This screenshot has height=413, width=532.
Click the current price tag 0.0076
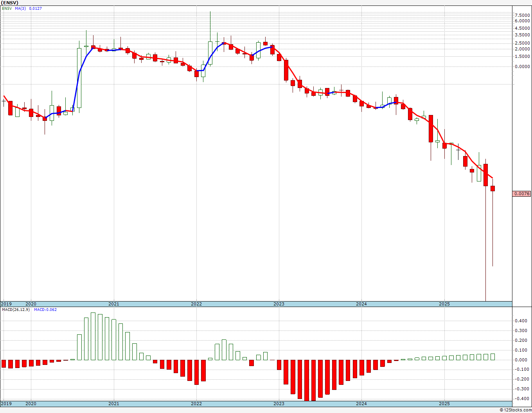(x=522, y=194)
